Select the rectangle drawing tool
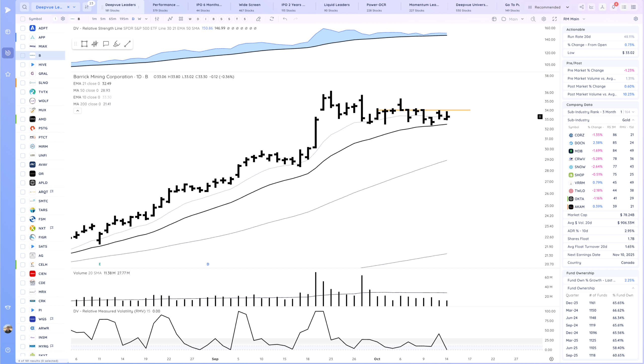 84,44
